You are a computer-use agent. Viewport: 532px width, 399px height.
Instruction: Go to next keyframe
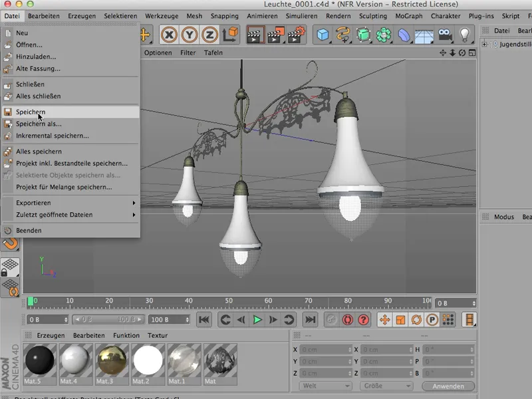coord(289,320)
